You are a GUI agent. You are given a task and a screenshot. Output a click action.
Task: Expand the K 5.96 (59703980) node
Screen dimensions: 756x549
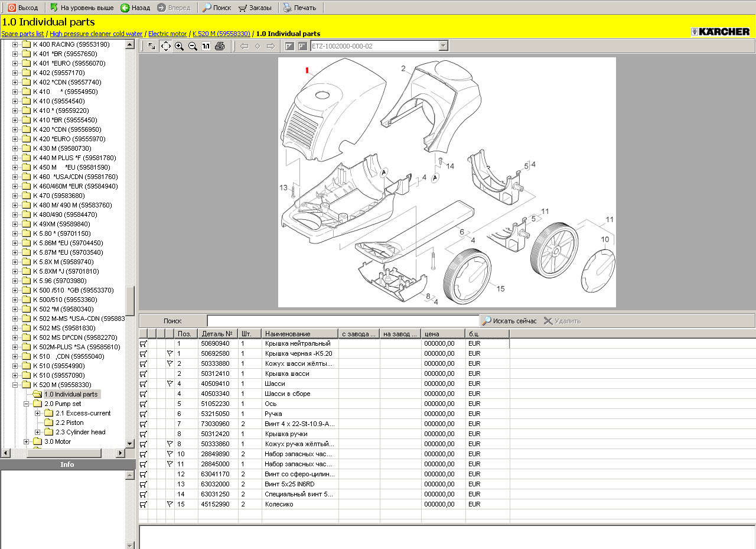[x=15, y=281]
